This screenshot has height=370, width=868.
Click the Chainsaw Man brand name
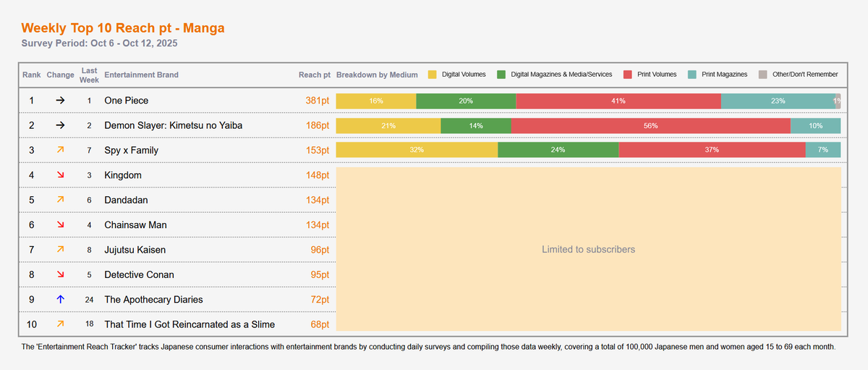click(135, 224)
